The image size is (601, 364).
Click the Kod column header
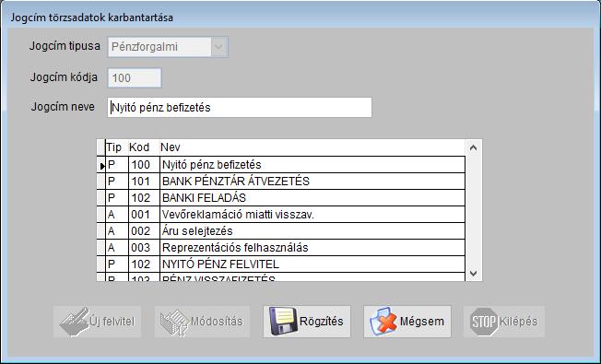point(144,147)
